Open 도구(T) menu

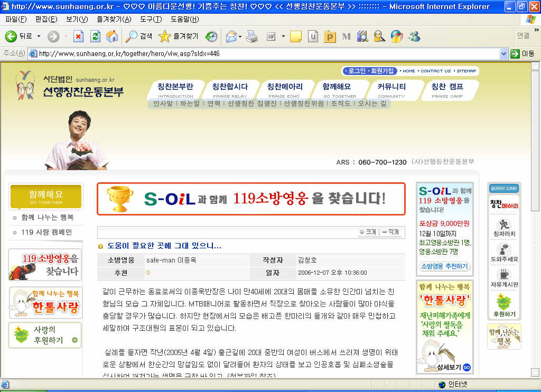(x=151, y=20)
